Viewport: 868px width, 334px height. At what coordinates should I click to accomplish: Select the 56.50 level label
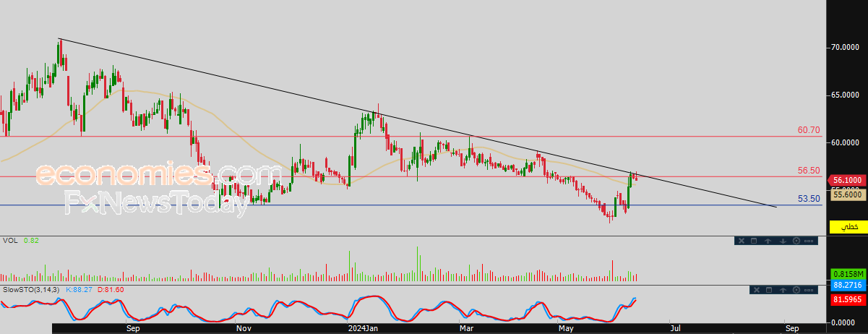coord(809,171)
